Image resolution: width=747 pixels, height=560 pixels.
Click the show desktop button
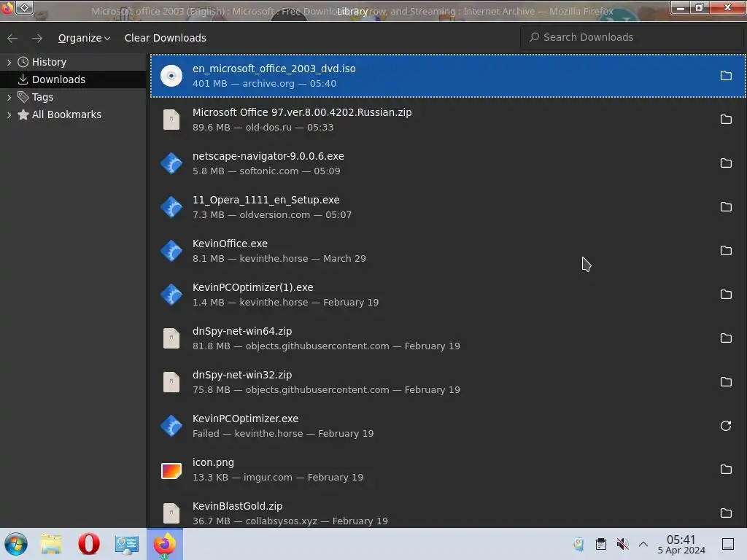click(x=728, y=544)
